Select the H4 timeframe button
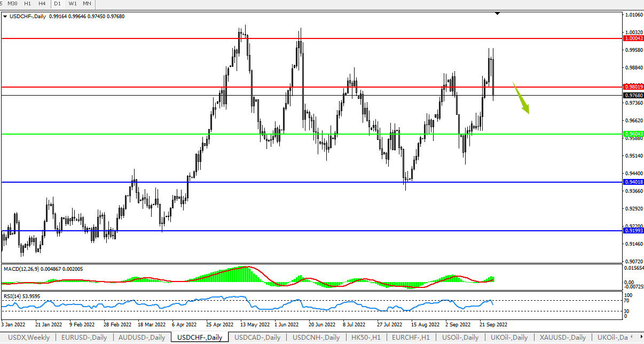Screen dimensions: 644x344 point(42,4)
